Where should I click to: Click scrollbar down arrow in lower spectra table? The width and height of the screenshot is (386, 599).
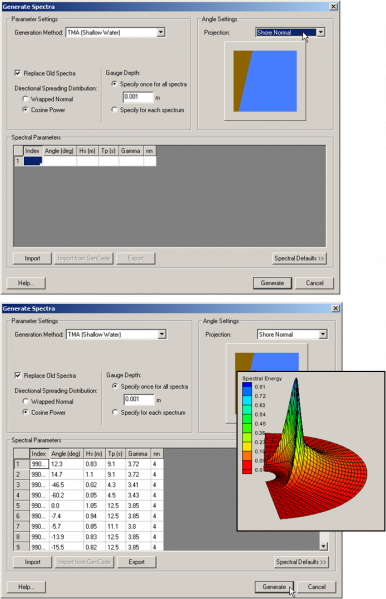point(323,546)
